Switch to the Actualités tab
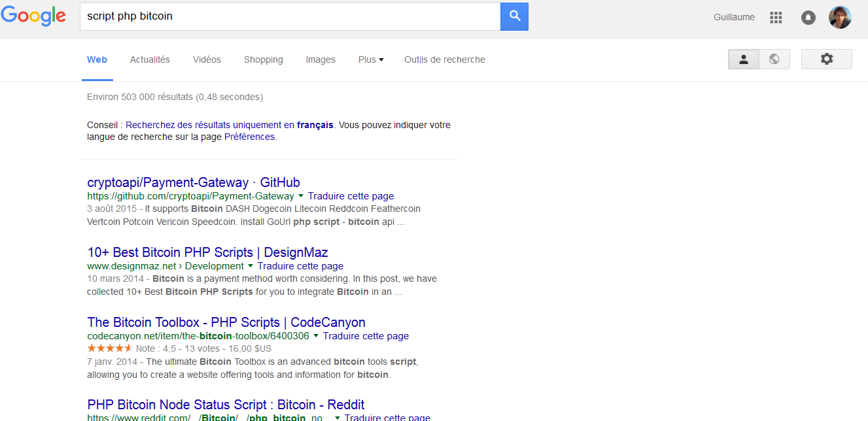The width and height of the screenshot is (868, 421). (150, 59)
